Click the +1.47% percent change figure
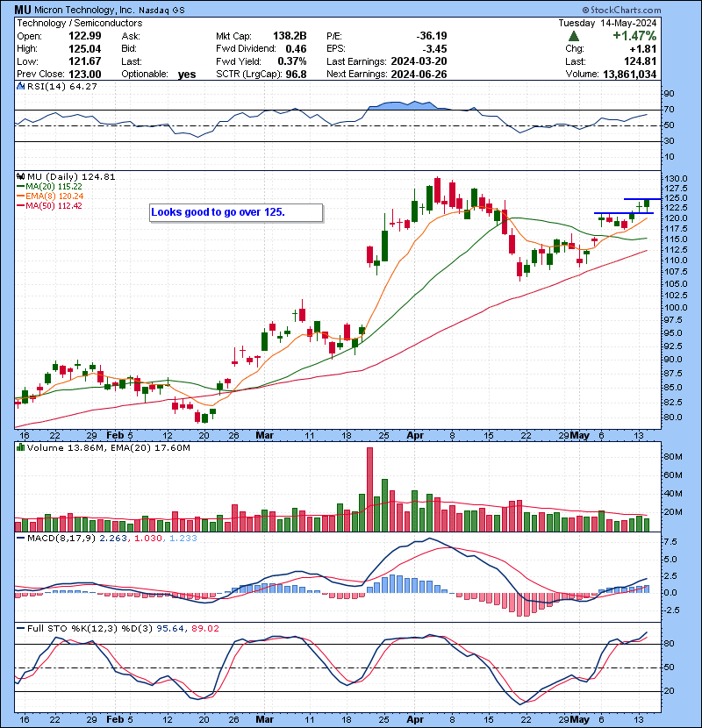702x728 pixels. 634,36
